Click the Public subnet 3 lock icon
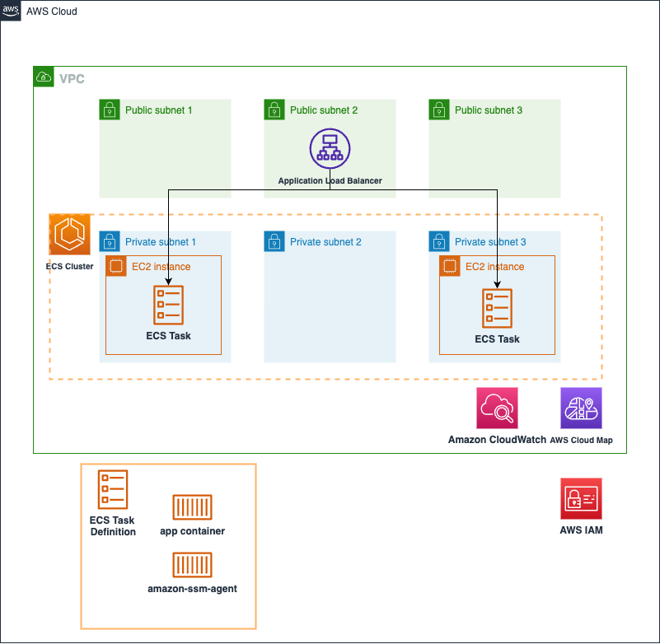 [439, 110]
